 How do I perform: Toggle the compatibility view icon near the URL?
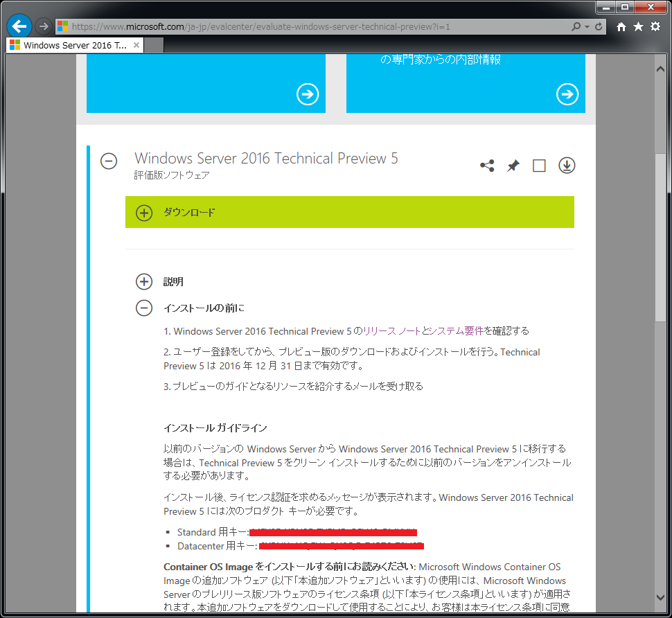586,26
